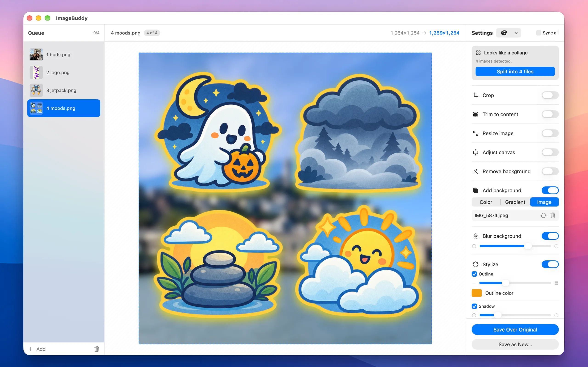Viewport: 588px width, 367px height.
Task: Open the orange Outline color swatch
Action: coord(477,293)
